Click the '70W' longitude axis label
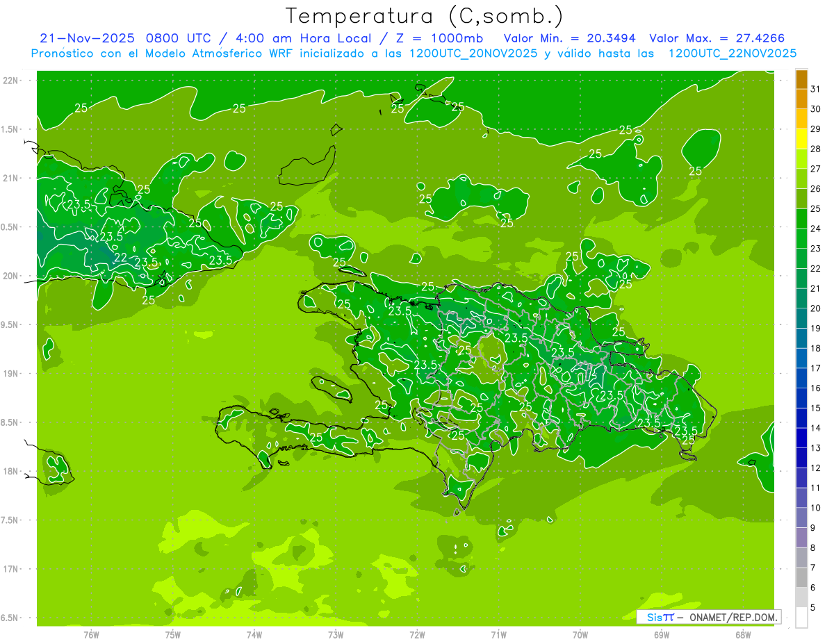The width and height of the screenshot is (834, 644). (580, 634)
